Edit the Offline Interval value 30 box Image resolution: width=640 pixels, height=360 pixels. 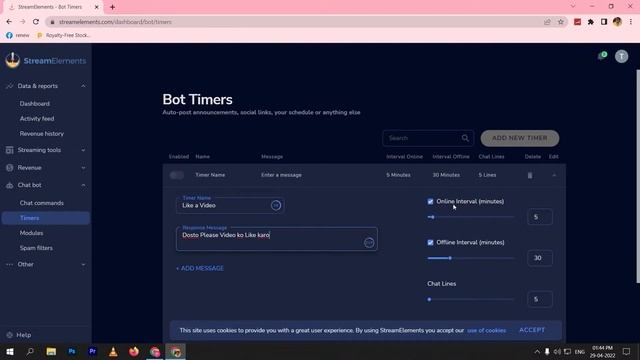coord(540,258)
